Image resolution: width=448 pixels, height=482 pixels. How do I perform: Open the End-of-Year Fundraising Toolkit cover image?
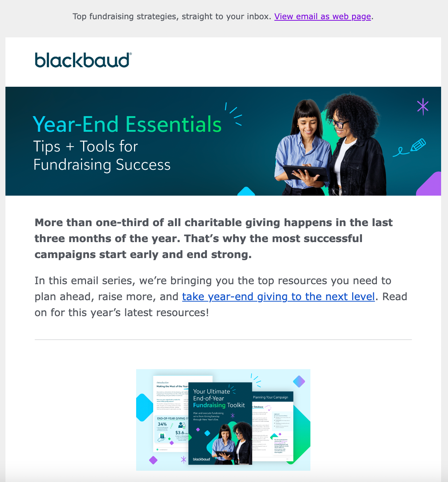220,423
